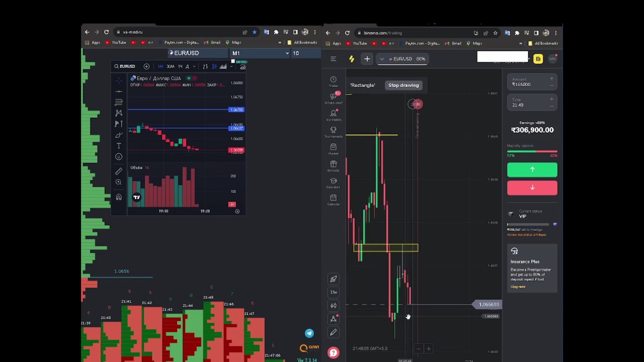Open the rocket quick-trade icon
The width and height of the screenshot is (644, 362).
[x=333, y=279]
